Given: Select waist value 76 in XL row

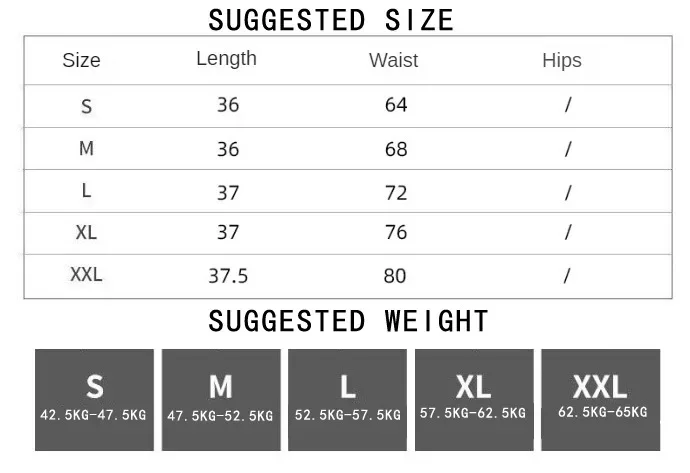Looking at the screenshot, I should point(396,232).
